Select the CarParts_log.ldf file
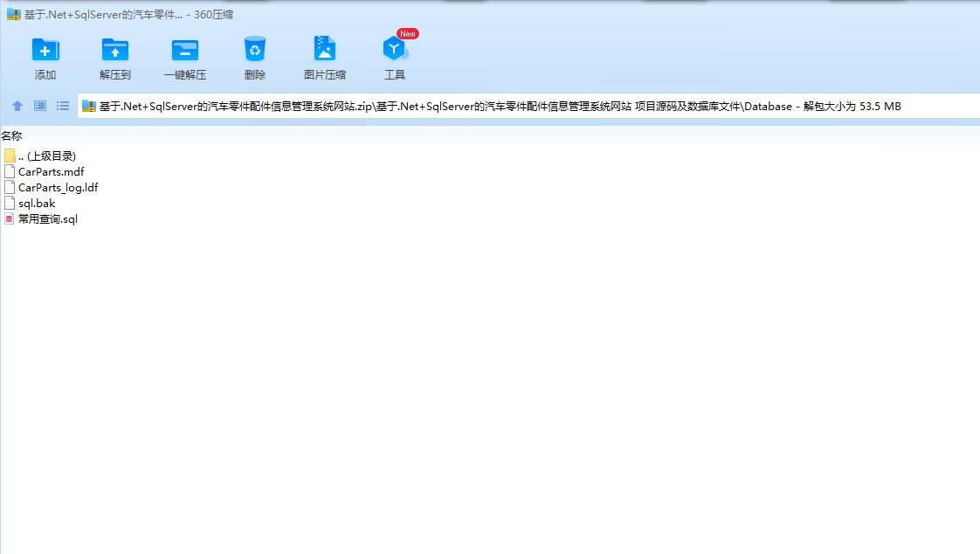This screenshot has width=980, height=554. (52, 187)
